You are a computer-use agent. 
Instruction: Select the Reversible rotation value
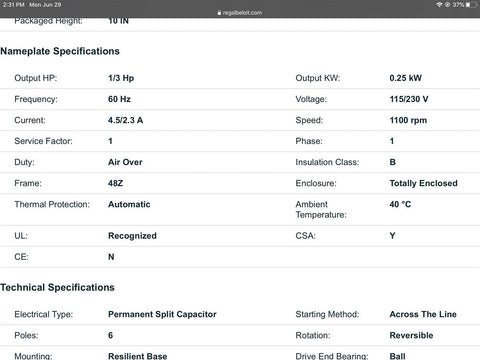click(x=411, y=335)
